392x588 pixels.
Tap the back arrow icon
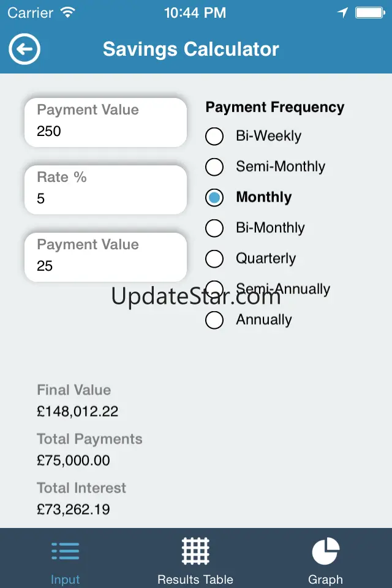tap(24, 49)
